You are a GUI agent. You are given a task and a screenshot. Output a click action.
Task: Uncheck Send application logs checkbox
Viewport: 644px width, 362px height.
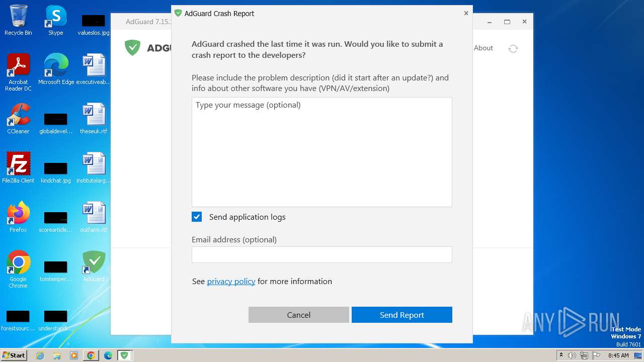[197, 217]
